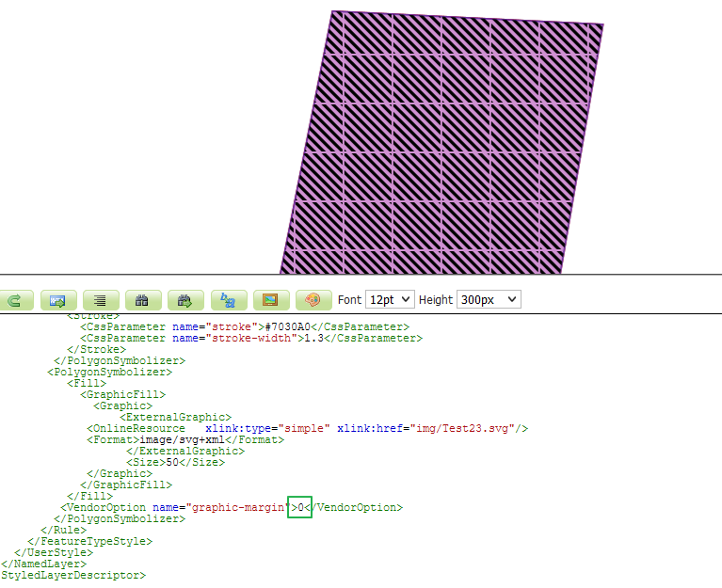Image resolution: width=722 pixels, height=588 pixels.
Task: Click the closing Rule tag line
Action: tap(64, 530)
